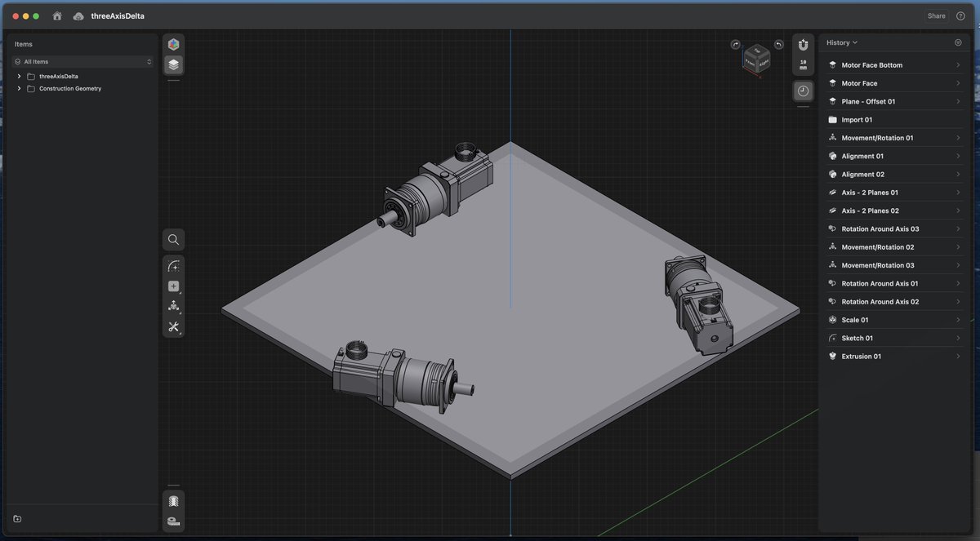Click the cloud sync status icon
The height and width of the screenshot is (541, 980).
(x=78, y=16)
